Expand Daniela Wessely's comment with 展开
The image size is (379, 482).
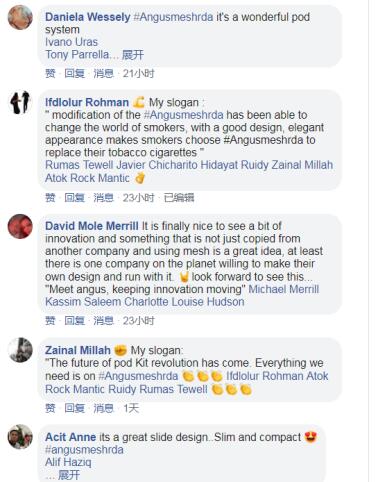tap(133, 55)
